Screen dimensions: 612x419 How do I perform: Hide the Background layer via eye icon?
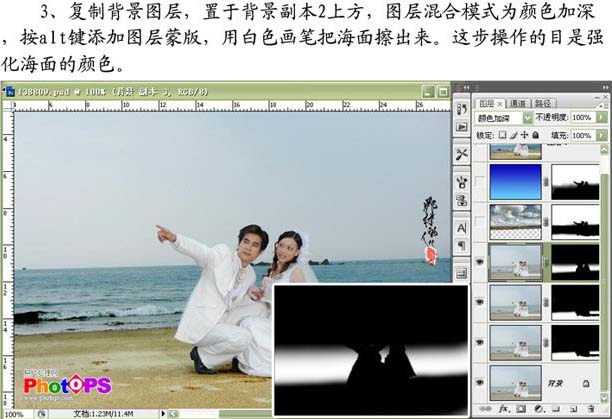click(x=481, y=383)
